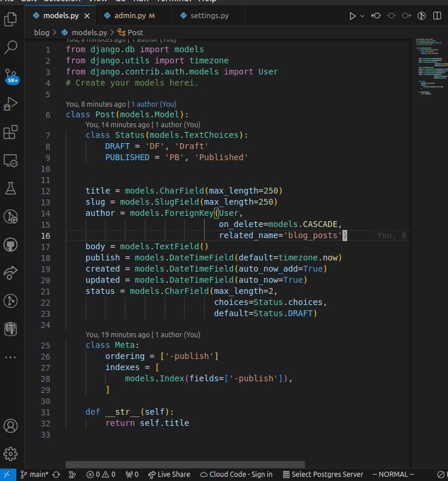Click 'return self.title' on line 32
This screenshot has width=448, height=481.
pyautogui.click(x=147, y=424)
